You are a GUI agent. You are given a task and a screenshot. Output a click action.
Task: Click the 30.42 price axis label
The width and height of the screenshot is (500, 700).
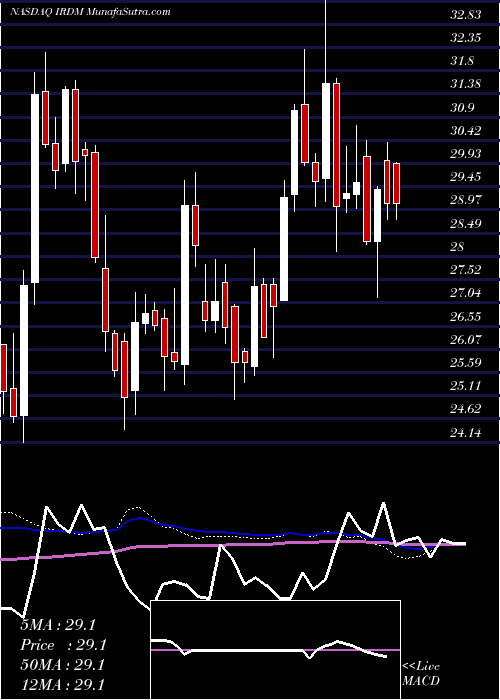tap(466, 130)
